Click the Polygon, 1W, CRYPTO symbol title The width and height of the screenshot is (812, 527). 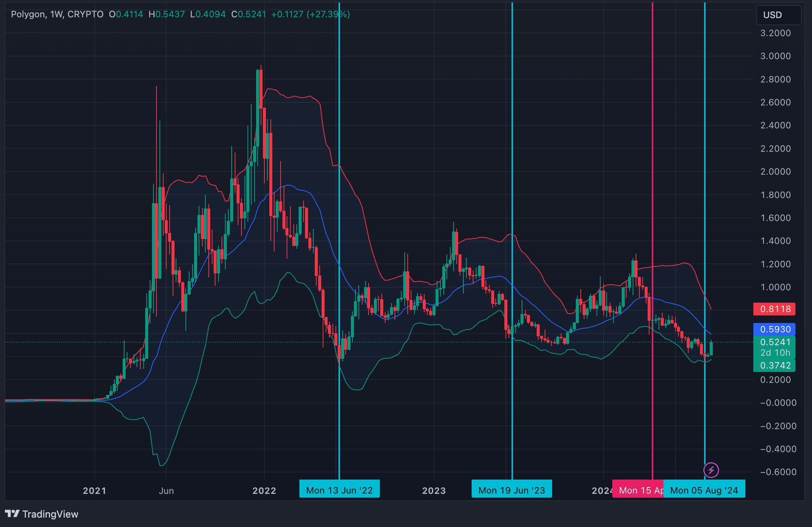[x=57, y=14]
